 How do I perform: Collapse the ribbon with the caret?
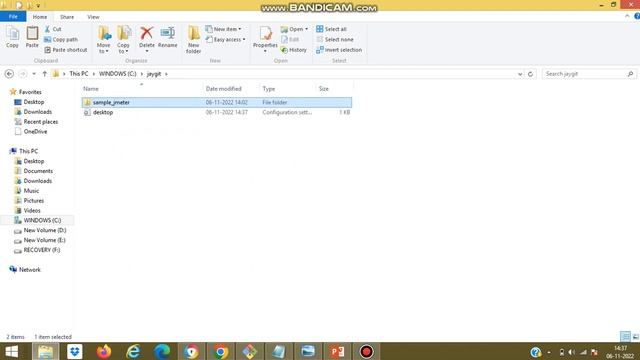627,16
